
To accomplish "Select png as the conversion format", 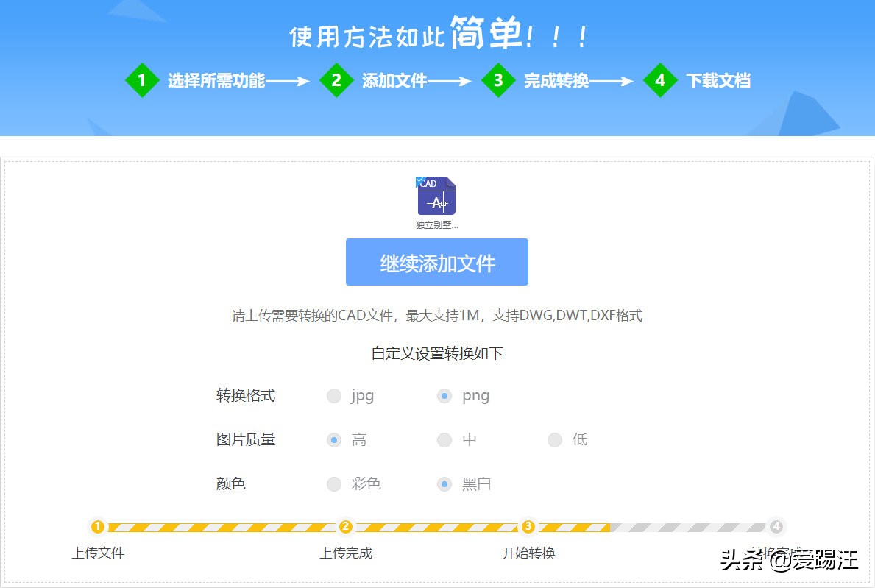I will (x=444, y=396).
